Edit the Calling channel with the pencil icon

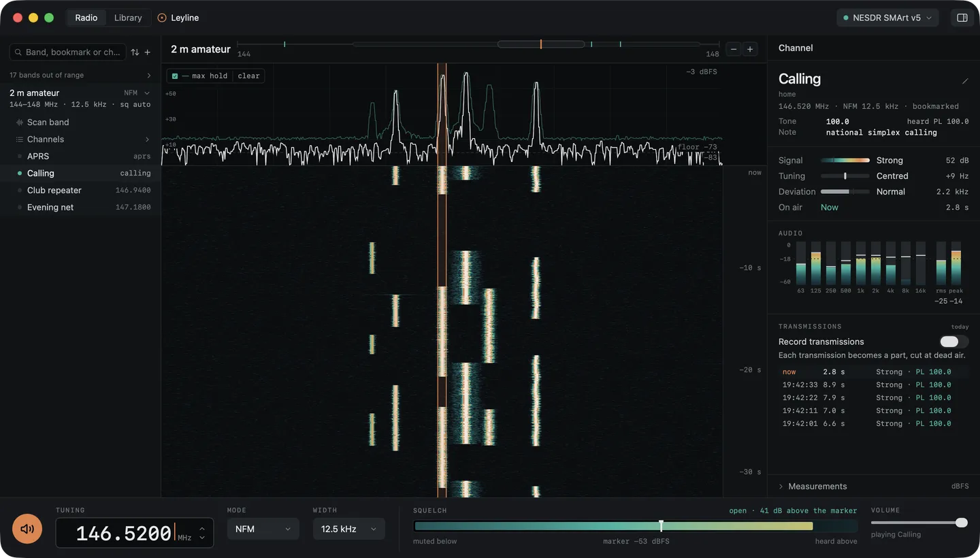(x=964, y=81)
